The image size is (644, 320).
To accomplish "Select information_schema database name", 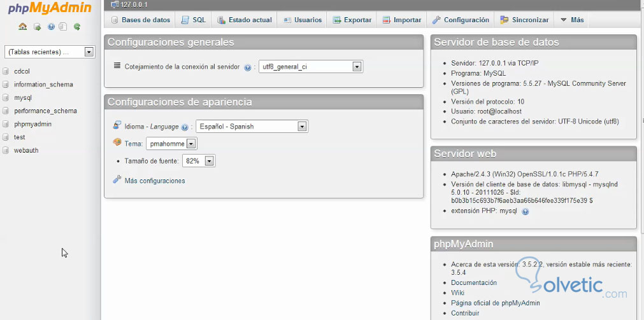I will pyautogui.click(x=43, y=85).
